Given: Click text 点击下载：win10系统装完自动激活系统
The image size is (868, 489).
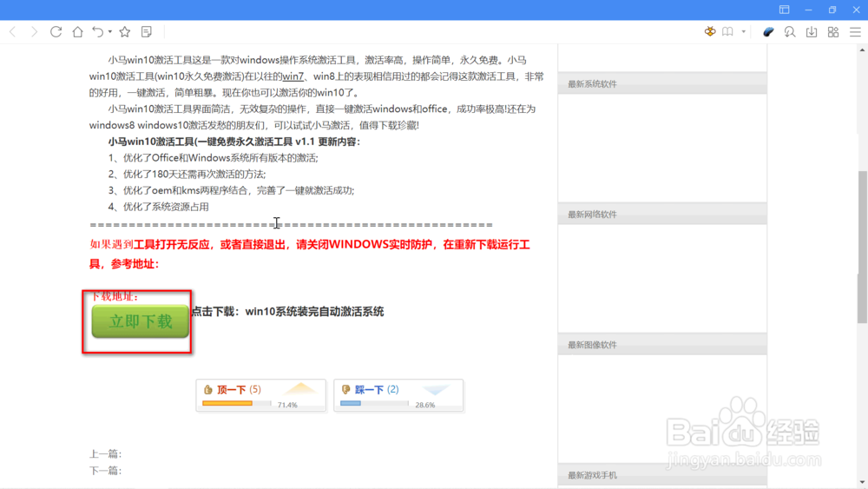Looking at the screenshot, I should point(287,312).
